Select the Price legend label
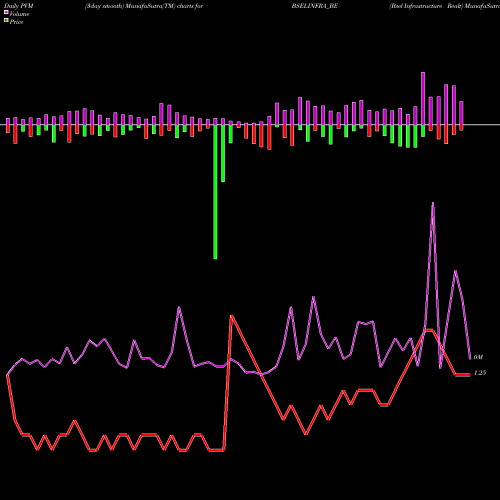Viewport: 500px width, 500px height. point(17,22)
